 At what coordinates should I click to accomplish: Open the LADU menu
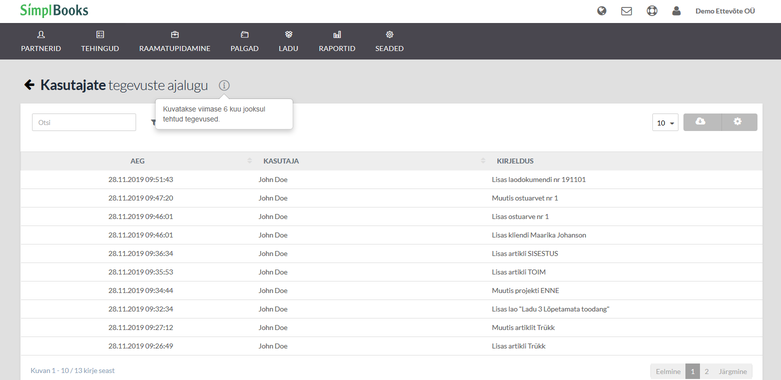(288, 41)
